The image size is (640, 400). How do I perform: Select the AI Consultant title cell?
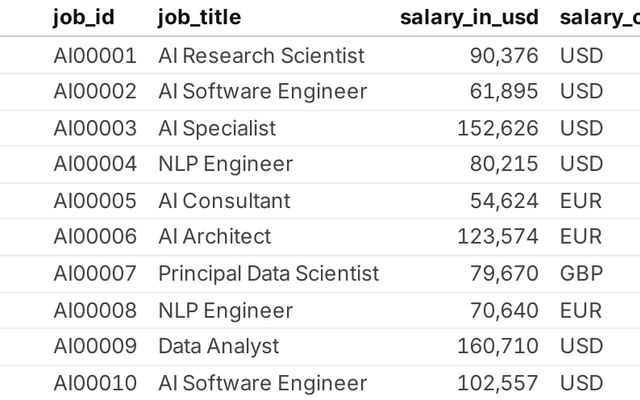pyautogui.click(x=224, y=200)
